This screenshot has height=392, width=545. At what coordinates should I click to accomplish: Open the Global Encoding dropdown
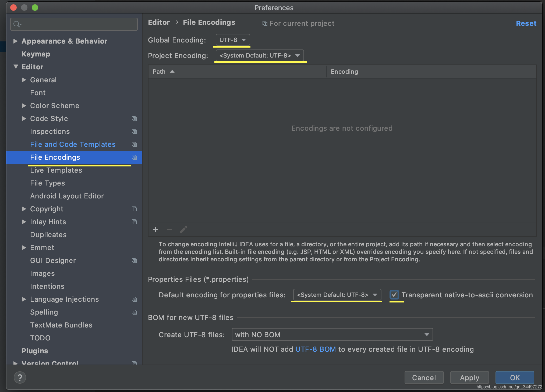click(233, 40)
